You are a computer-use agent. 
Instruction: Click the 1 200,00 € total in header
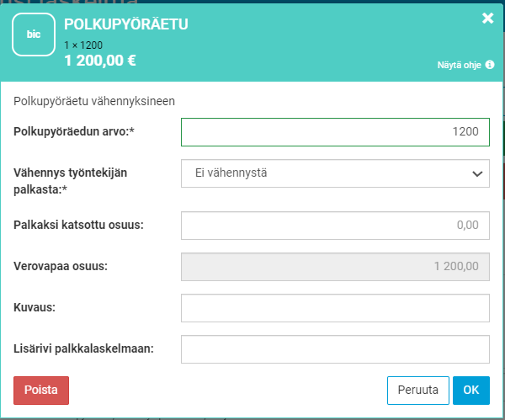click(x=100, y=60)
